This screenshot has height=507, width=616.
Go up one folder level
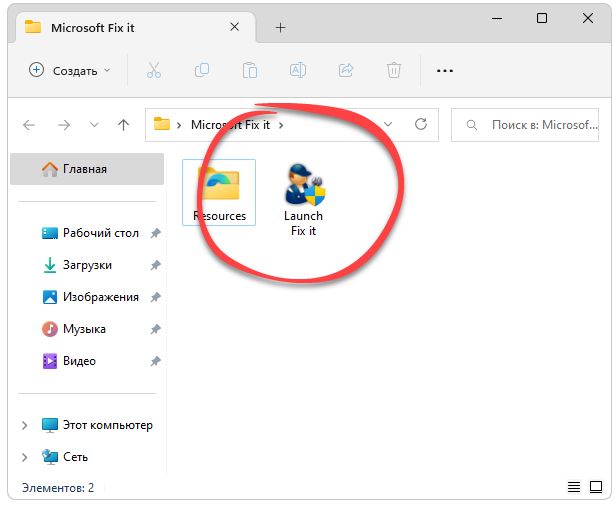[x=123, y=125]
